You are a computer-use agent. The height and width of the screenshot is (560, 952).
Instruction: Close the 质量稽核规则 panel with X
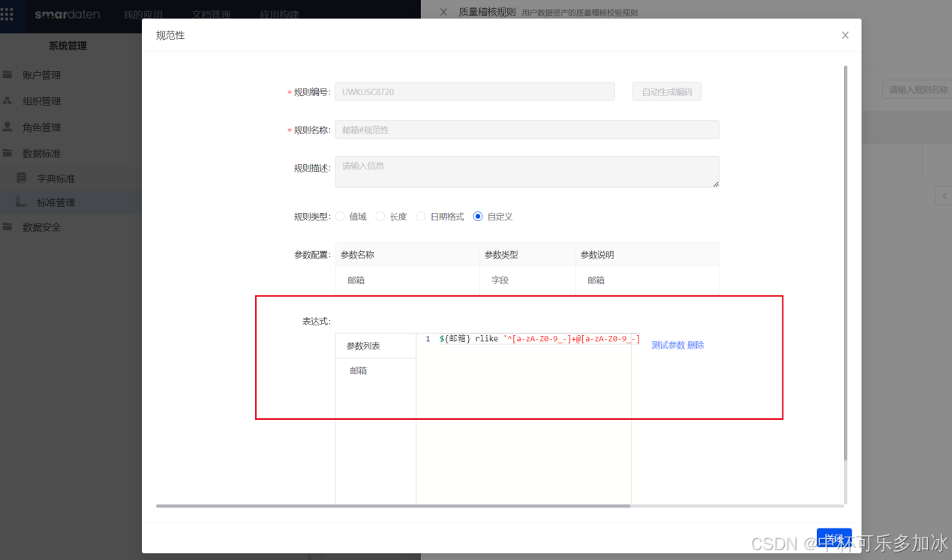(x=443, y=12)
